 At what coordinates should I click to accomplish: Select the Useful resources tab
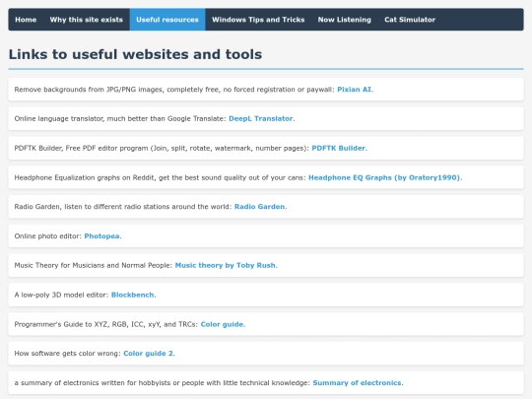point(167,20)
